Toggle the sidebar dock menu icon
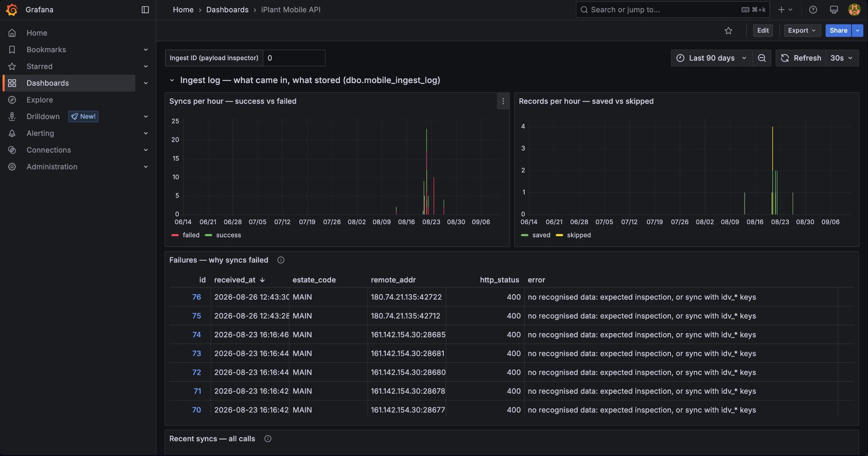 coord(145,10)
